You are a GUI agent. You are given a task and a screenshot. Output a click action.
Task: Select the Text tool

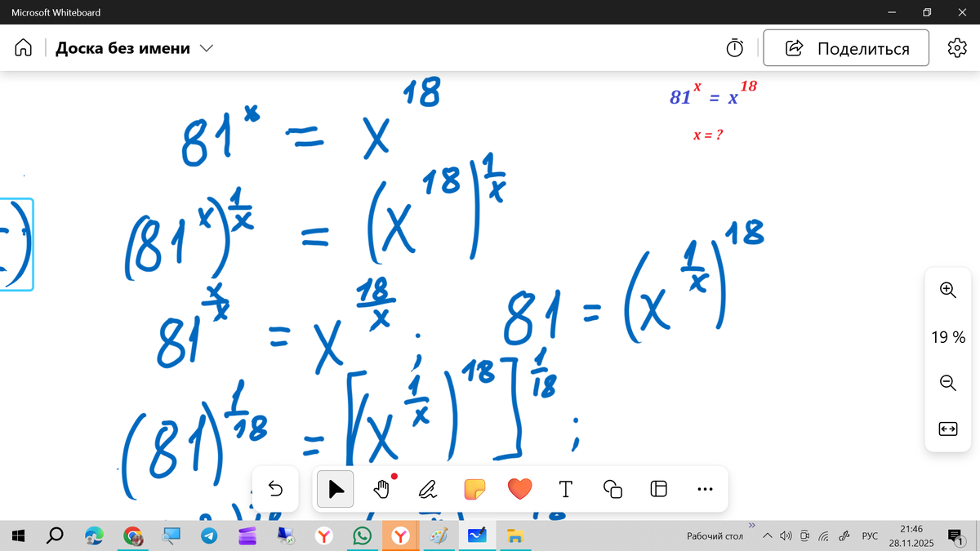[565, 489]
